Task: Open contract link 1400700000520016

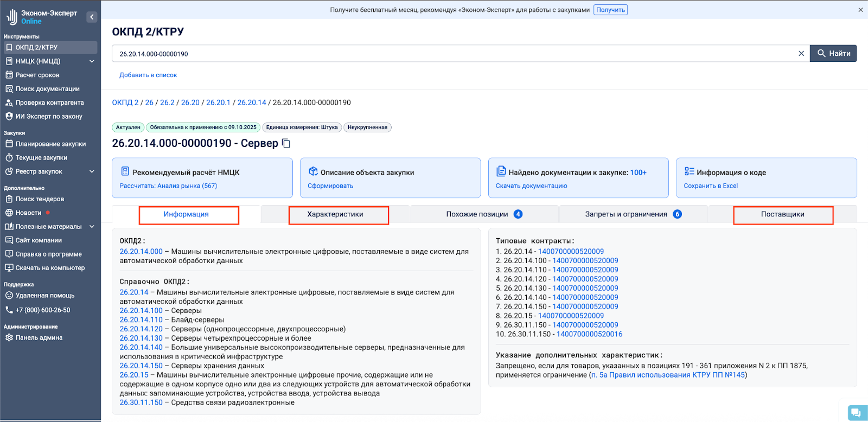Action: click(x=589, y=335)
